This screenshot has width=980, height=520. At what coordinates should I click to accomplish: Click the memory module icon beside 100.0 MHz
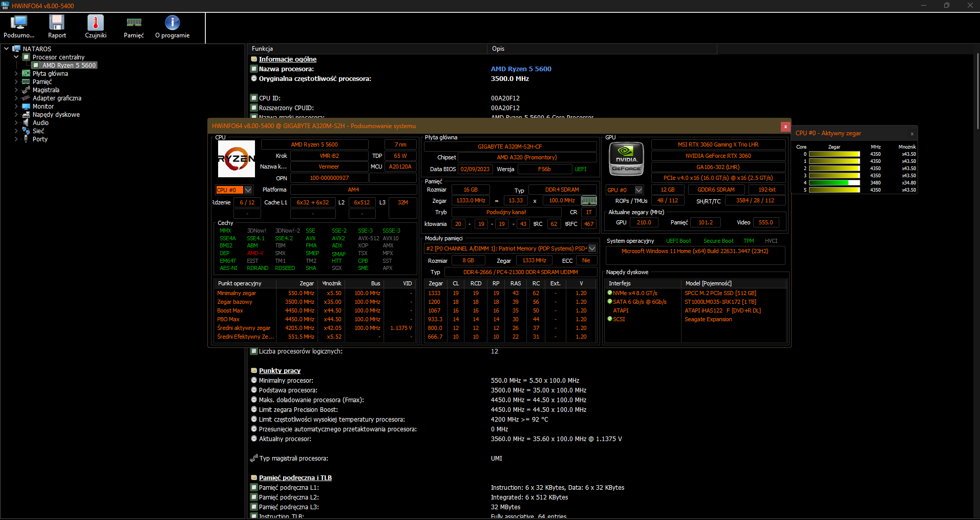pyautogui.click(x=589, y=201)
